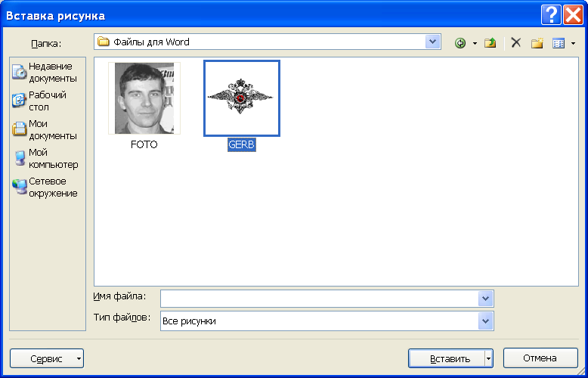Close the Вставка рисунка dialog
The height and width of the screenshot is (378, 588).
573,15
